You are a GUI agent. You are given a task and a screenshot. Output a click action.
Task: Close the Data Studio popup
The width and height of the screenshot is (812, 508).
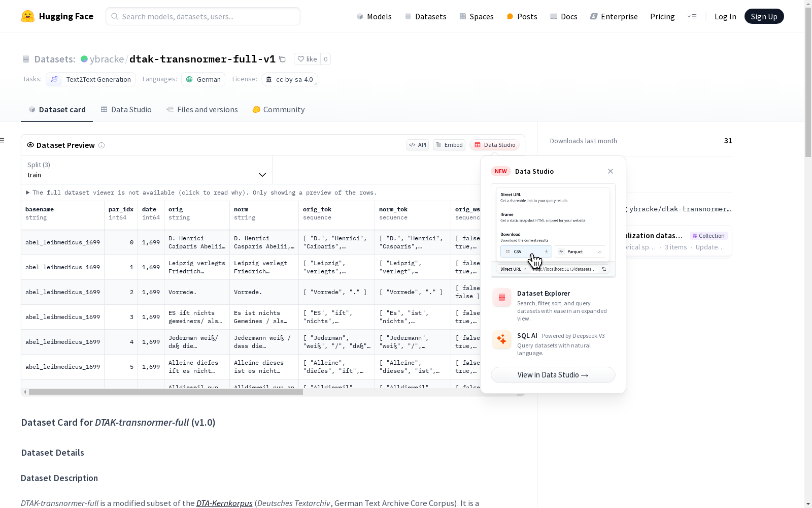point(611,171)
